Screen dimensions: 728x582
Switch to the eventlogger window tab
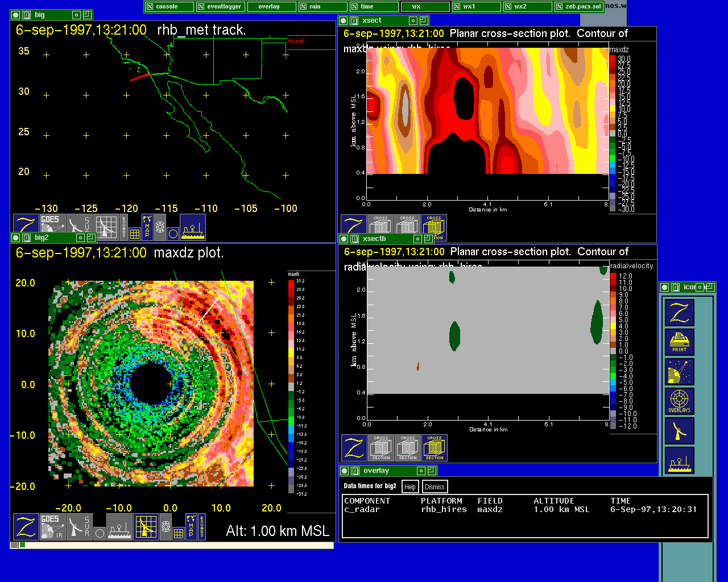point(220,7)
